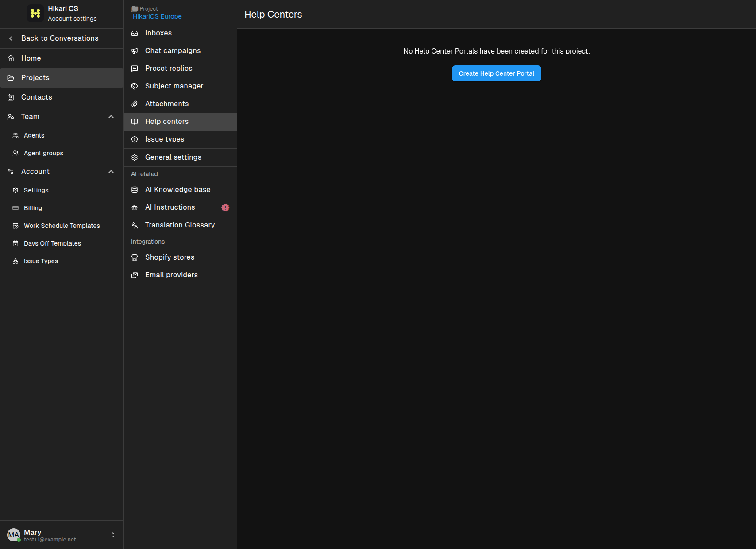Image resolution: width=756 pixels, height=549 pixels.
Task: Click the Mary user avatar
Action: click(x=14, y=535)
